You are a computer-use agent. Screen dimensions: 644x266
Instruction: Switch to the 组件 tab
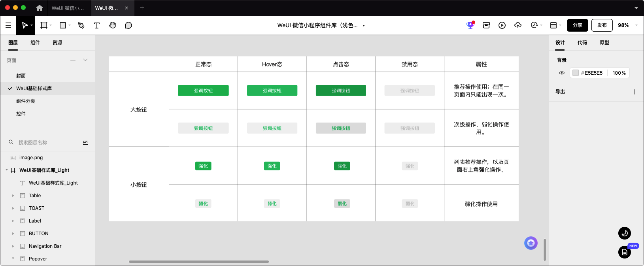[35, 43]
